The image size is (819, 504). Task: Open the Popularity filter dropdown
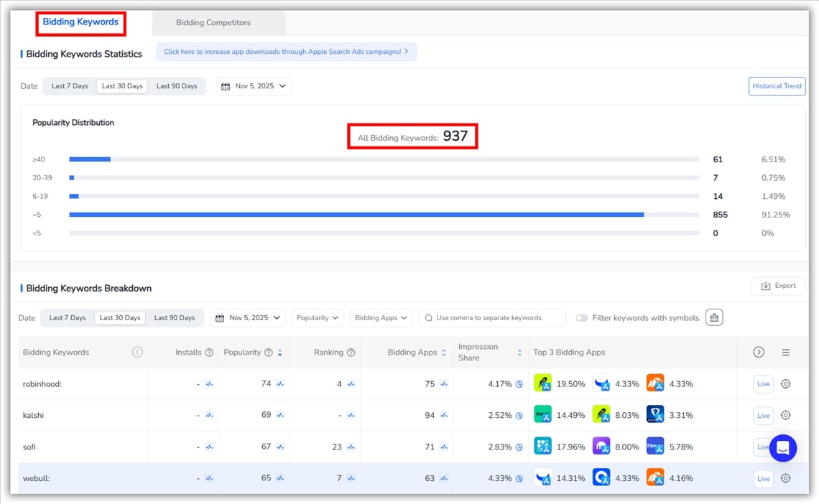[318, 318]
